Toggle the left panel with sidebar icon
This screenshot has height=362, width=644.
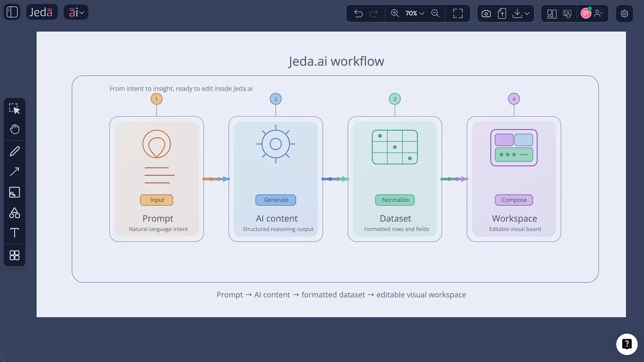pyautogui.click(x=12, y=12)
